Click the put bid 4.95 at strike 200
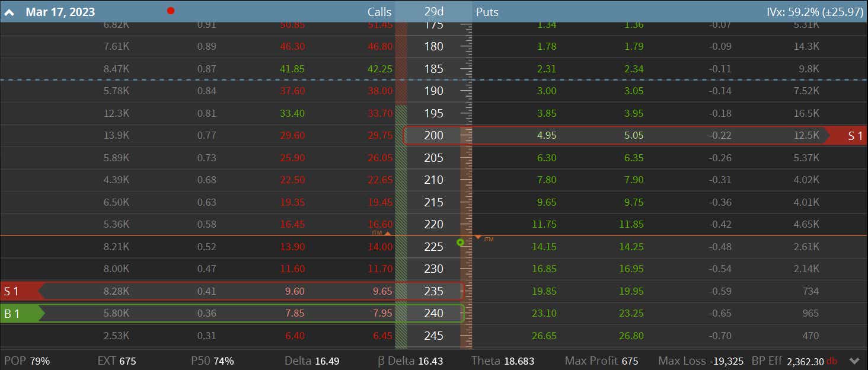This screenshot has width=868, height=370. click(x=547, y=135)
